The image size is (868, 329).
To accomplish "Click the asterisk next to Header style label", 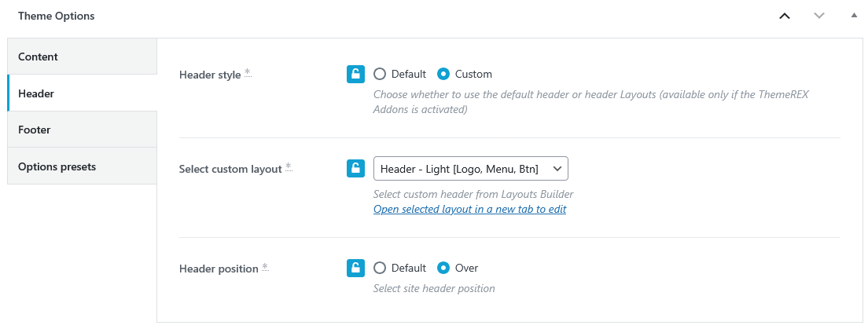I will coord(248,72).
